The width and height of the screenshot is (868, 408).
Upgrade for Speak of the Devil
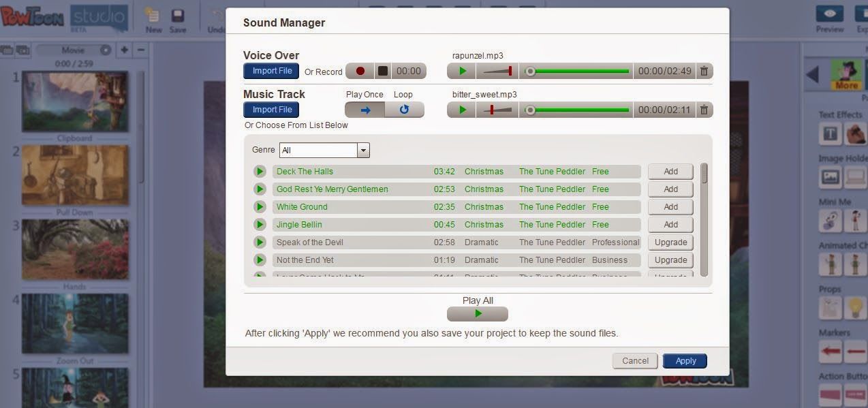pos(670,242)
